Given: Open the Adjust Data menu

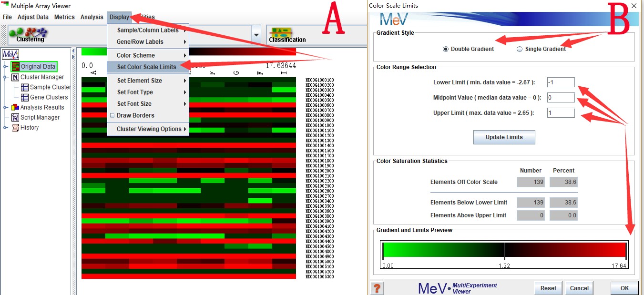Looking at the screenshot, I should [x=33, y=17].
